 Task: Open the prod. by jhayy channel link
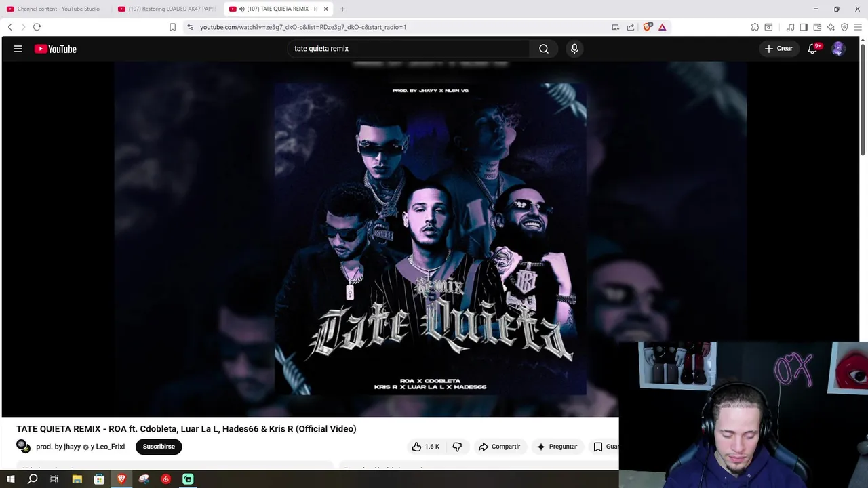click(x=58, y=447)
